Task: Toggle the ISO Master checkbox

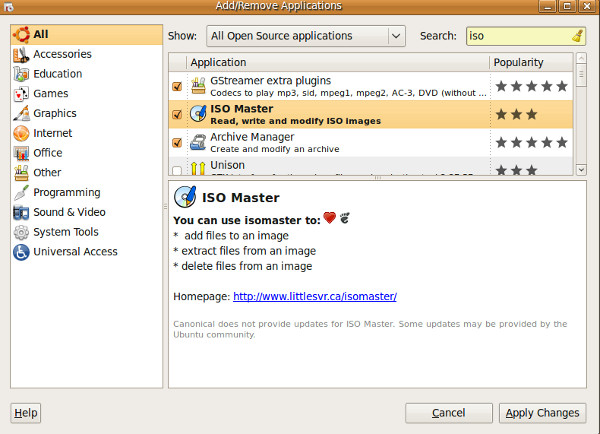Action: 177,114
